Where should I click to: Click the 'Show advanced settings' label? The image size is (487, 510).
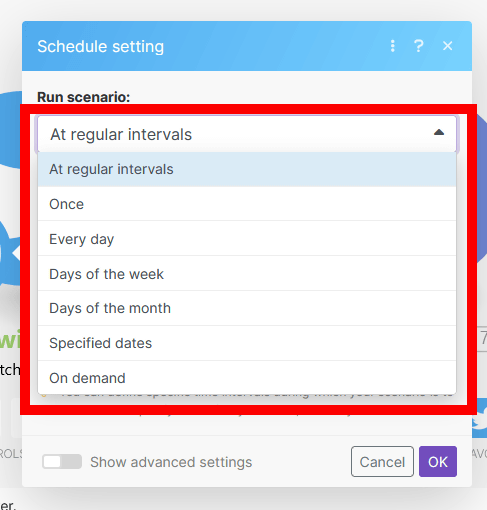pos(171,462)
